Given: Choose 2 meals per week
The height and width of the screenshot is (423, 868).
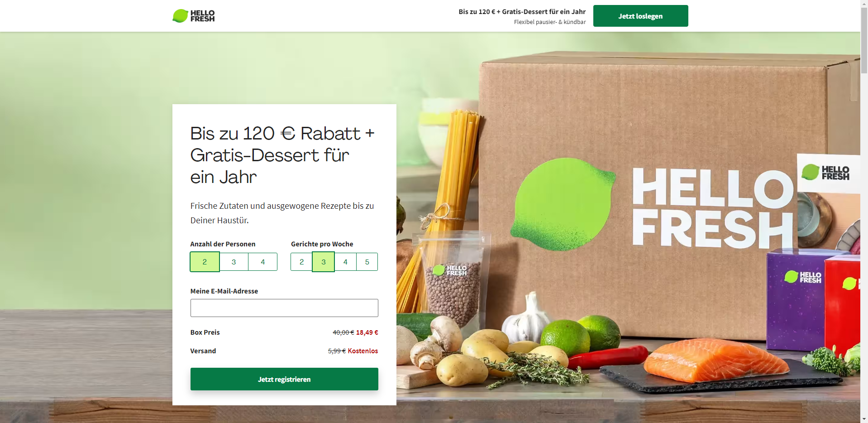Looking at the screenshot, I should 301,262.
